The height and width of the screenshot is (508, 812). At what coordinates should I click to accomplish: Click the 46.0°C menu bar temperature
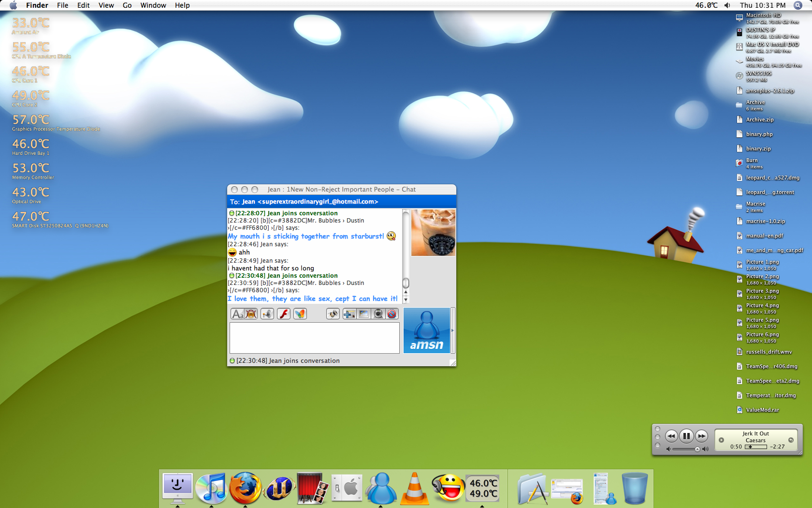(707, 5)
